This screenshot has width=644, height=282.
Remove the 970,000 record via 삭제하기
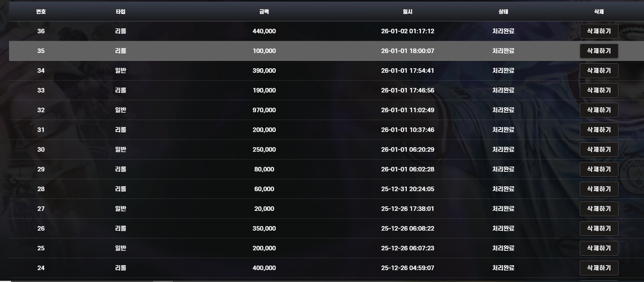(x=599, y=110)
